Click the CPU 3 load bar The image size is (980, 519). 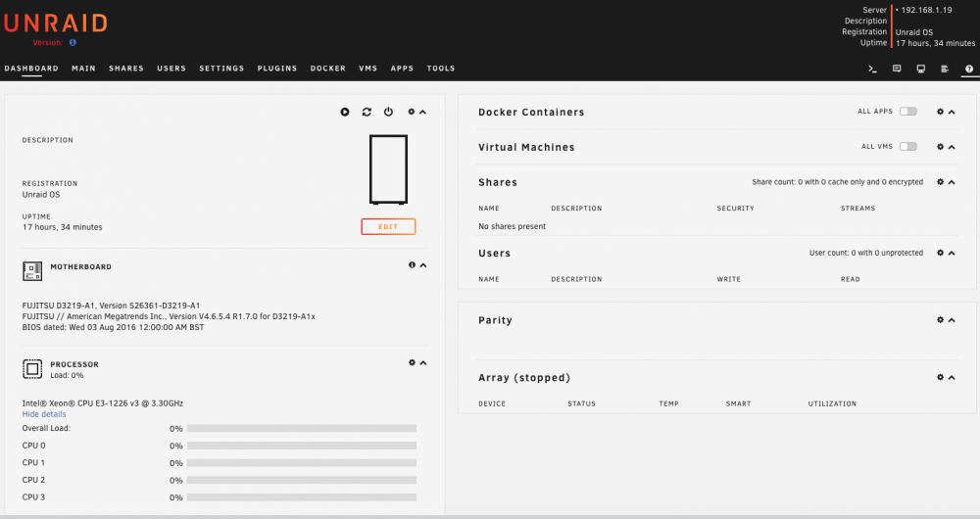pos(301,497)
